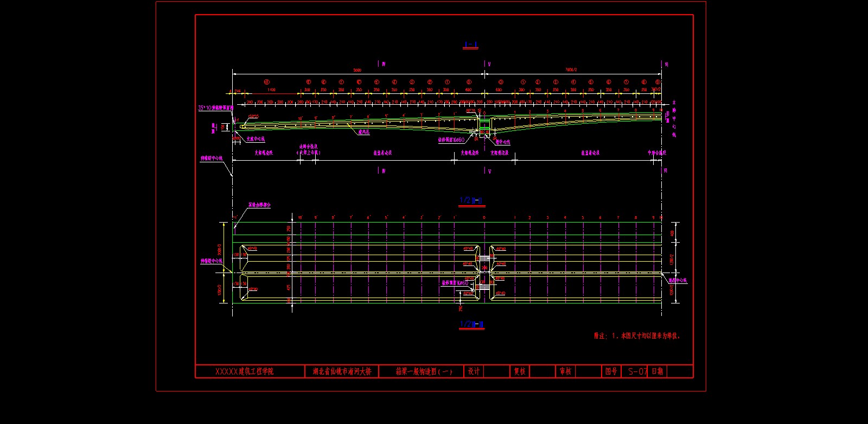The height and width of the screenshot is (424, 868).
Task: Click the '梁端加厚部分' annotation above plan
Action: click(259, 205)
